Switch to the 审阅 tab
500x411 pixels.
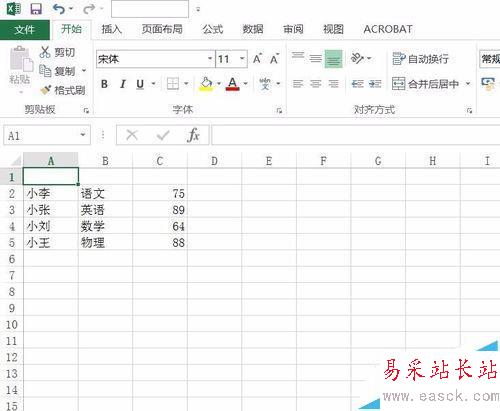click(293, 29)
